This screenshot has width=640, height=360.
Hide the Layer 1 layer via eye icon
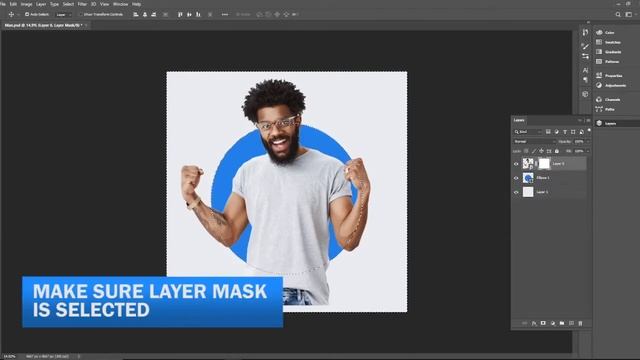516,192
